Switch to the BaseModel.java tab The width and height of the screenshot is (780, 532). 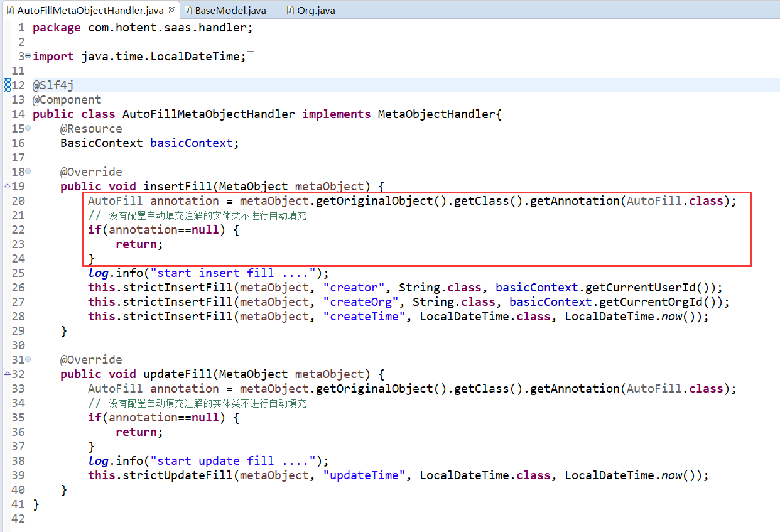click(x=230, y=11)
